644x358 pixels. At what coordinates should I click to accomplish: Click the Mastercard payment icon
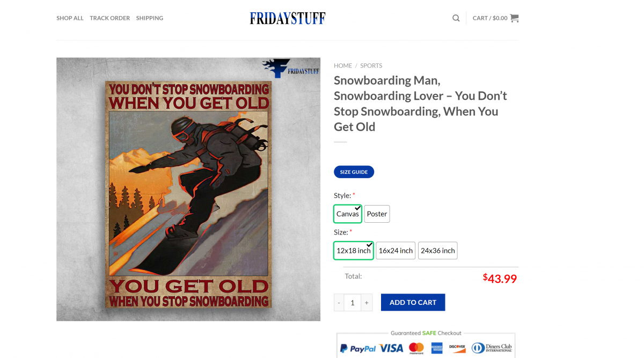(x=416, y=348)
